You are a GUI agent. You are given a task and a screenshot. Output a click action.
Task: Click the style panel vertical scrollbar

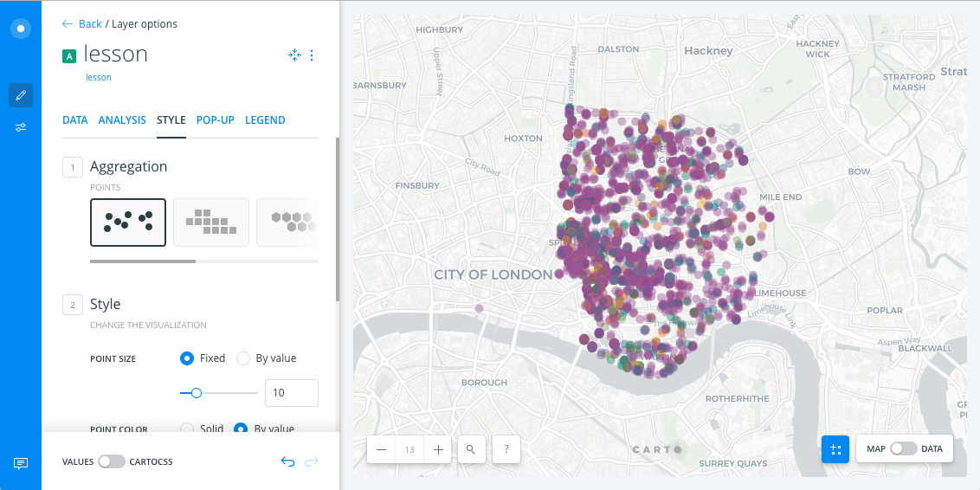coord(338,219)
